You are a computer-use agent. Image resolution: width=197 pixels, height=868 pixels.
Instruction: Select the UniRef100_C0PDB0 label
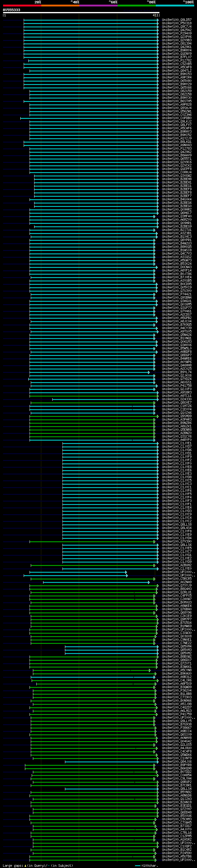[177, 118]
